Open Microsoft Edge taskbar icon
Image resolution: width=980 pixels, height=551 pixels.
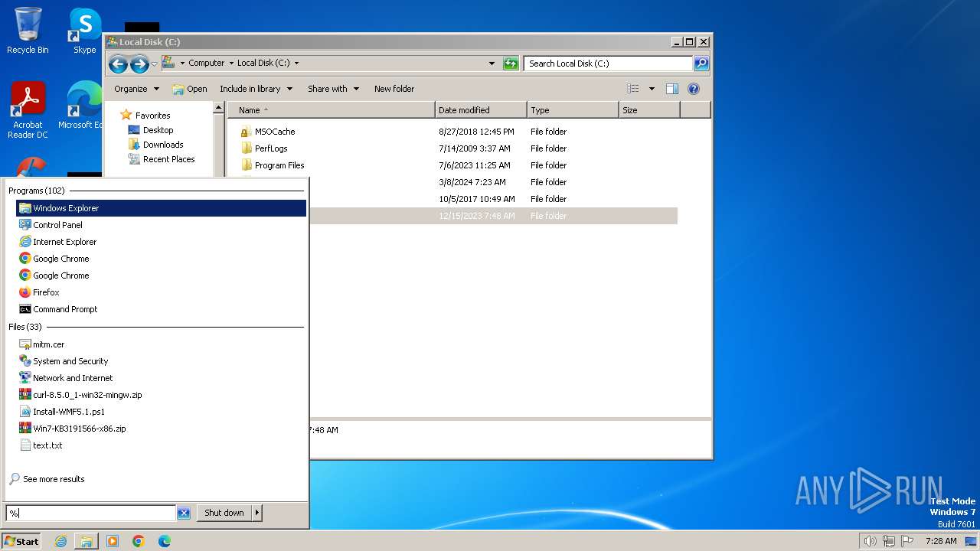coord(165,541)
